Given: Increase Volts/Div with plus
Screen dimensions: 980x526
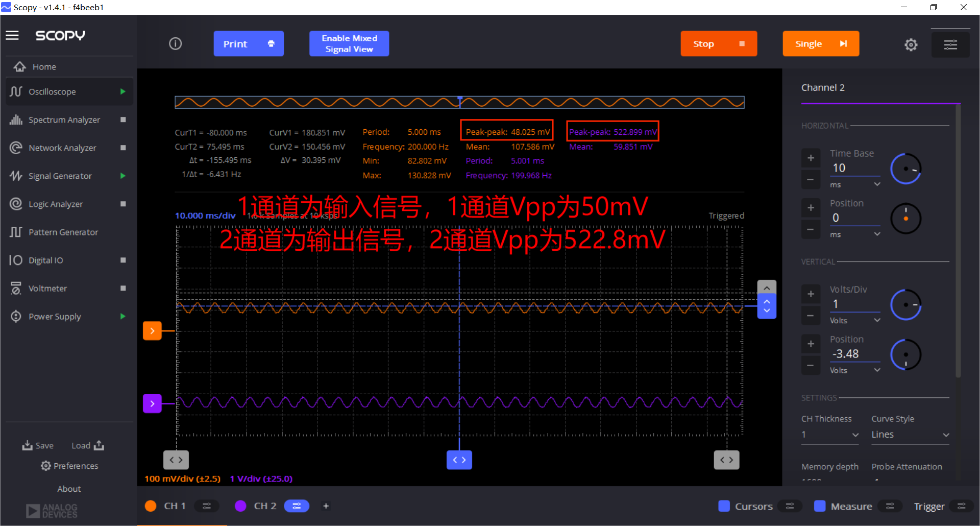Looking at the screenshot, I should [x=811, y=294].
